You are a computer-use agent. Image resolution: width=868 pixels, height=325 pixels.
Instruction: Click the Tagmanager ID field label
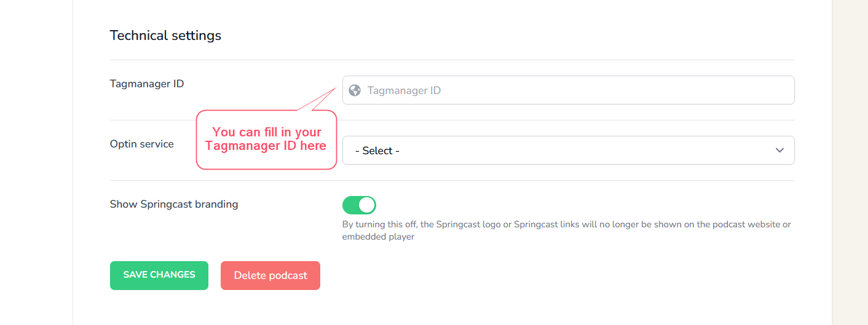point(147,84)
